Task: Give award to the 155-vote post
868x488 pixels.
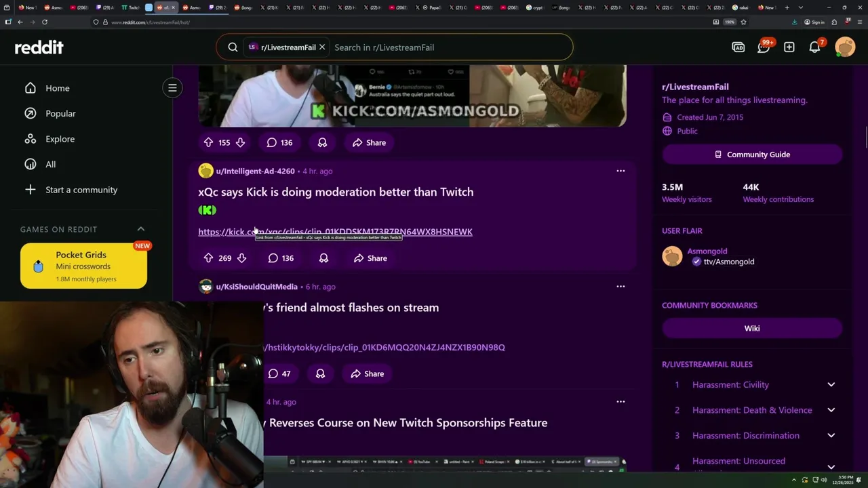Action: (x=322, y=142)
